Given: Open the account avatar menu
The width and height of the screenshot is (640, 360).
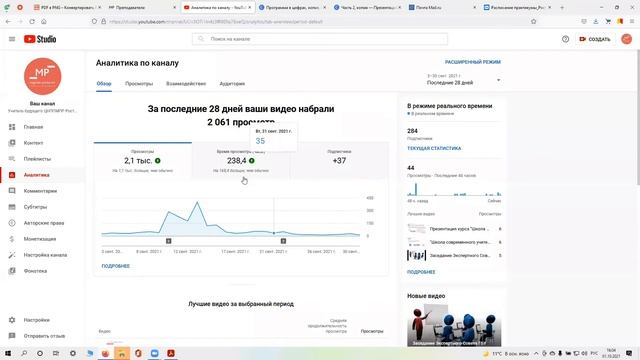Looking at the screenshot, I should point(627,39).
